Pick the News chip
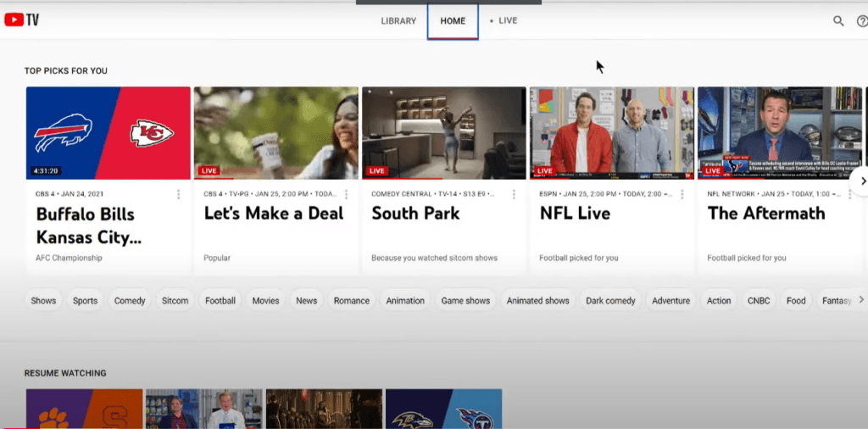This screenshot has width=868, height=429. pos(307,301)
